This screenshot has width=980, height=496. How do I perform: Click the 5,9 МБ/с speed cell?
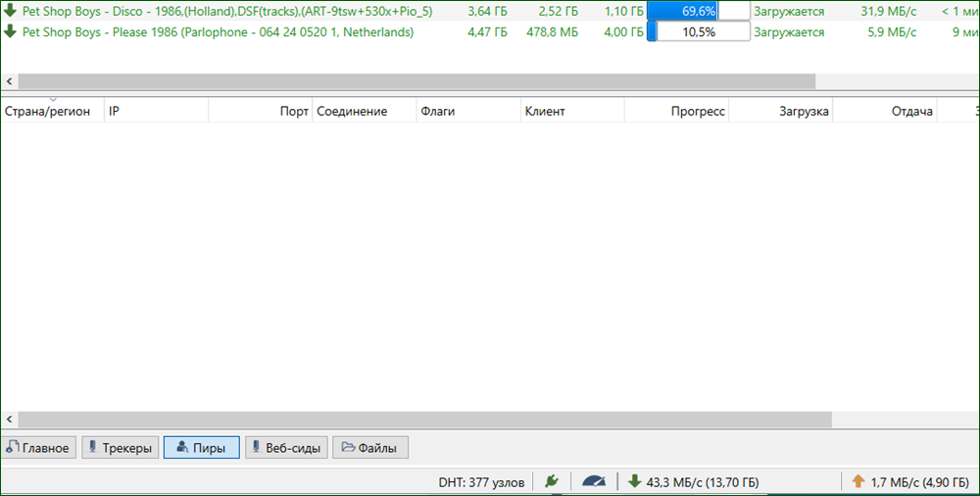pyautogui.click(x=892, y=32)
